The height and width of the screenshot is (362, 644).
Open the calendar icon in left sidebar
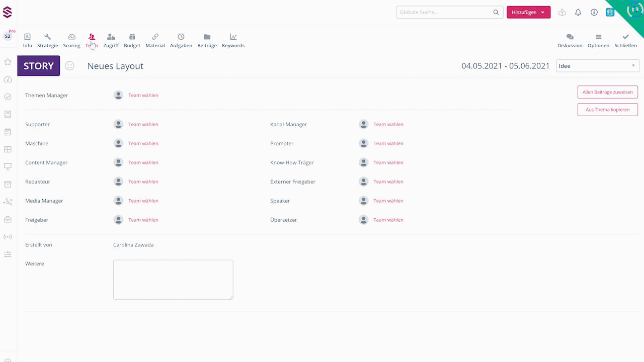pos(8,132)
